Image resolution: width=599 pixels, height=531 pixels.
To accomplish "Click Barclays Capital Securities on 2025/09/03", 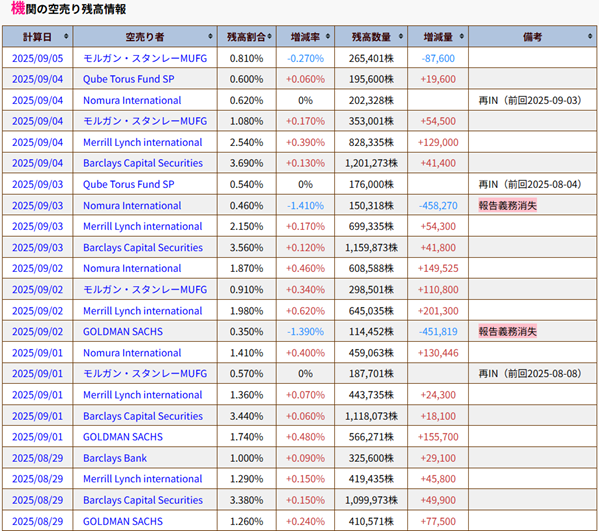I will (x=143, y=248).
